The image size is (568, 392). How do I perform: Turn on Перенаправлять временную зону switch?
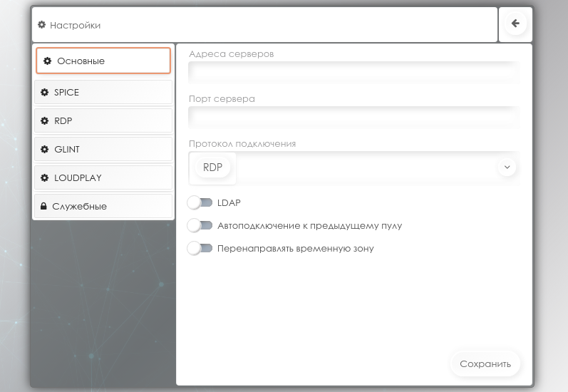(x=200, y=249)
